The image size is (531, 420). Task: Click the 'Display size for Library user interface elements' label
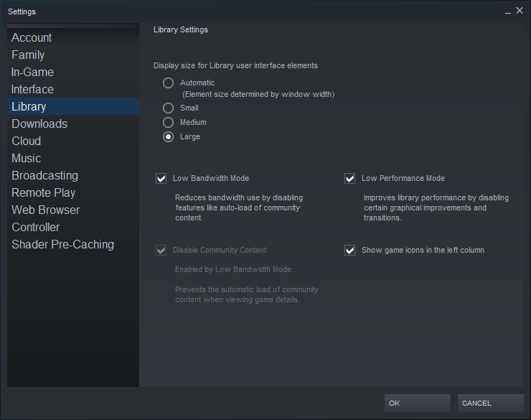pyautogui.click(x=235, y=65)
